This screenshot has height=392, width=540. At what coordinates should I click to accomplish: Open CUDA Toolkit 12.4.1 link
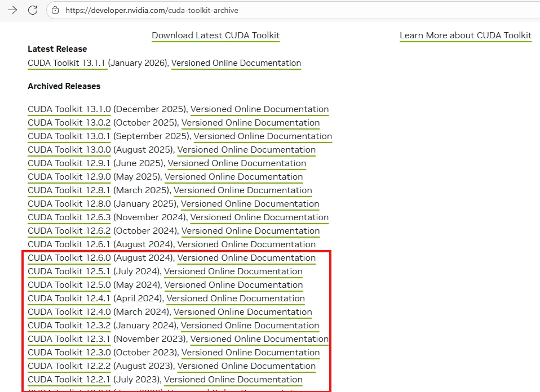[69, 299]
